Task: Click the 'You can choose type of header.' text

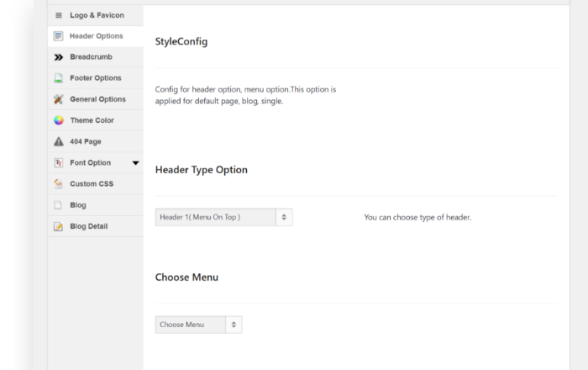Action: [x=417, y=217]
